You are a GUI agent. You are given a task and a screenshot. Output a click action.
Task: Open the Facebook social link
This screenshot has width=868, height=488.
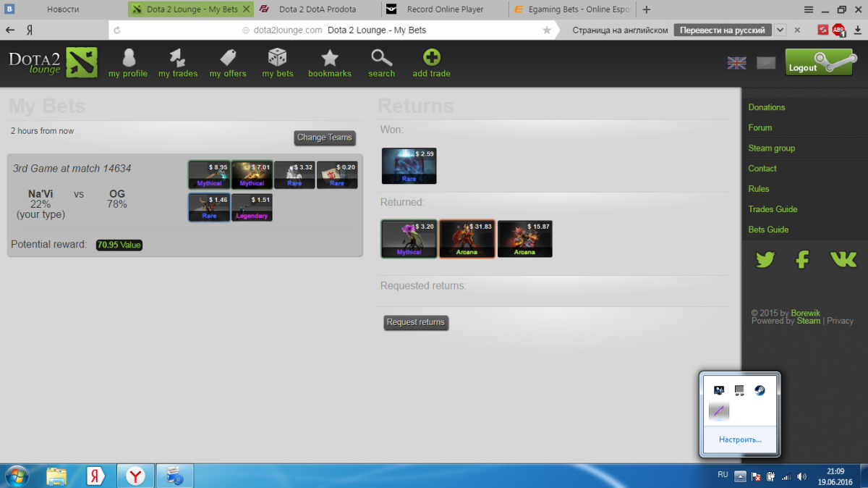pyautogui.click(x=802, y=259)
